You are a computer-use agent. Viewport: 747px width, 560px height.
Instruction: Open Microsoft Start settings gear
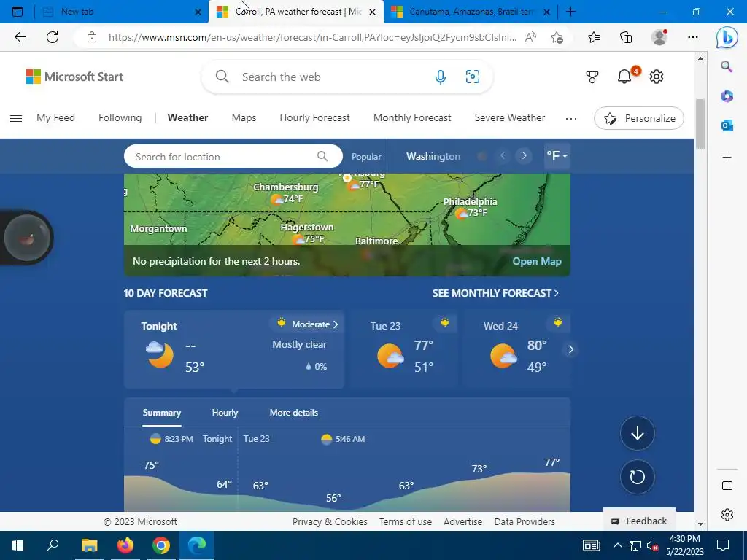(x=657, y=77)
